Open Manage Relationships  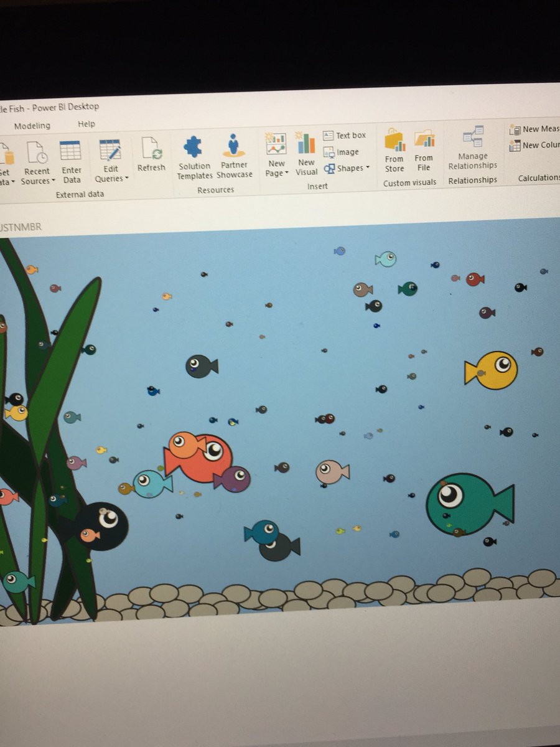coord(473,148)
